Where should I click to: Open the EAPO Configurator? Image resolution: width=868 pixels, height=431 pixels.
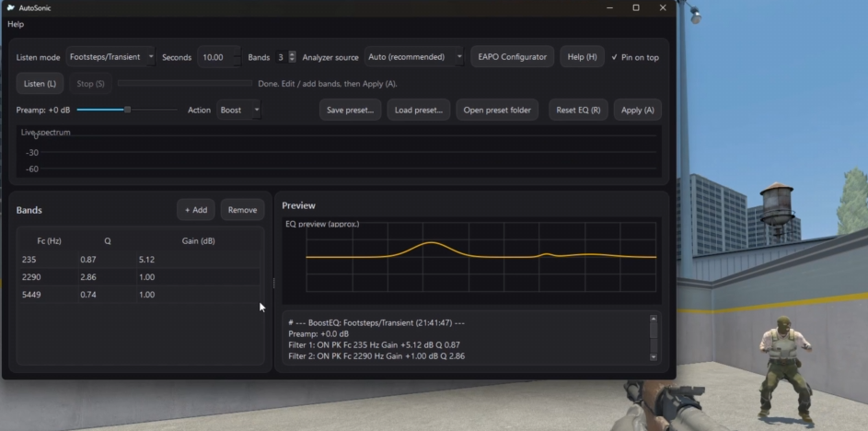point(512,57)
